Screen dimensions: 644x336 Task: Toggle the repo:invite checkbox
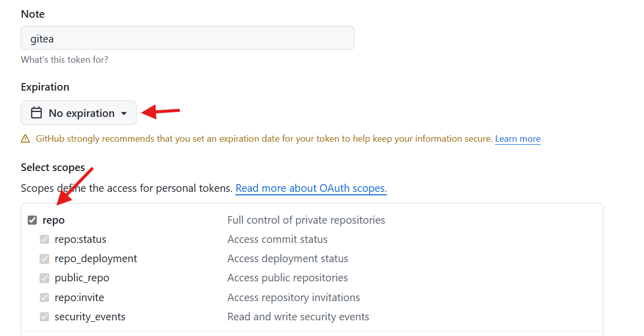point(45,298)
